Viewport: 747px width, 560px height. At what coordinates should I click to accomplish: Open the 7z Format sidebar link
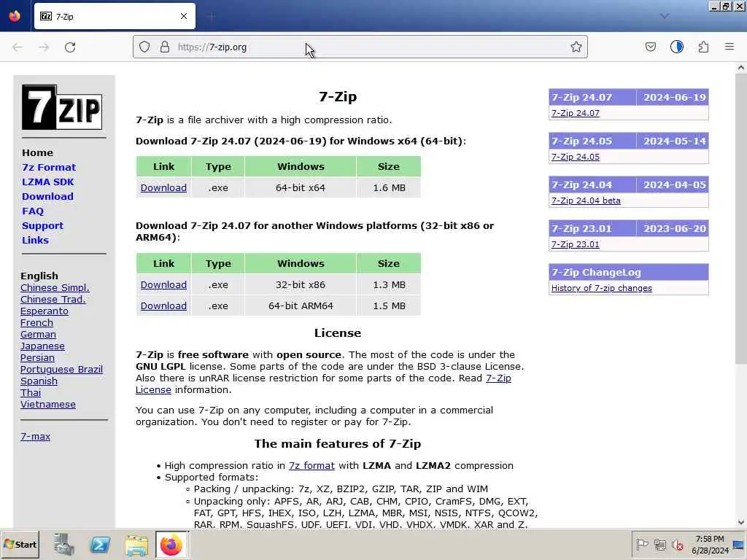[49, 167]
